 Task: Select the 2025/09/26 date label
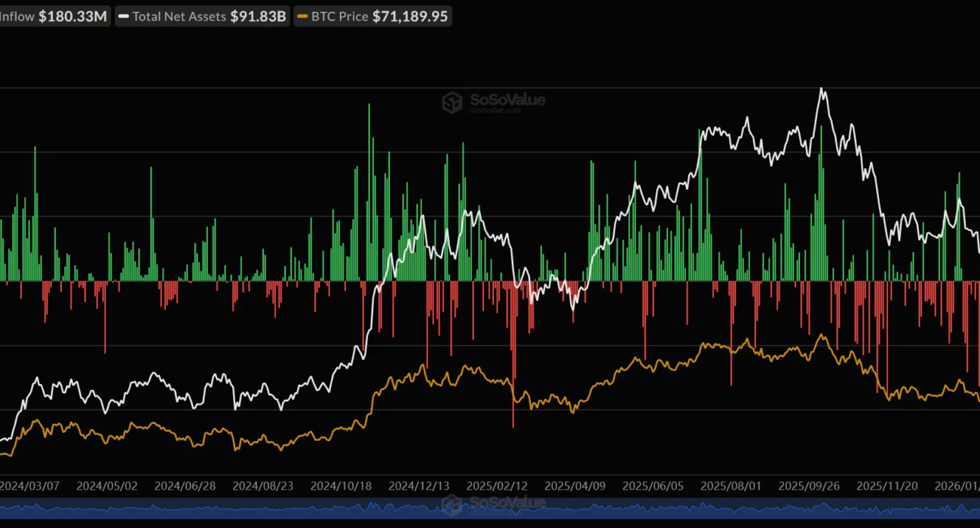pyautogui.click(x=808, y=487)
